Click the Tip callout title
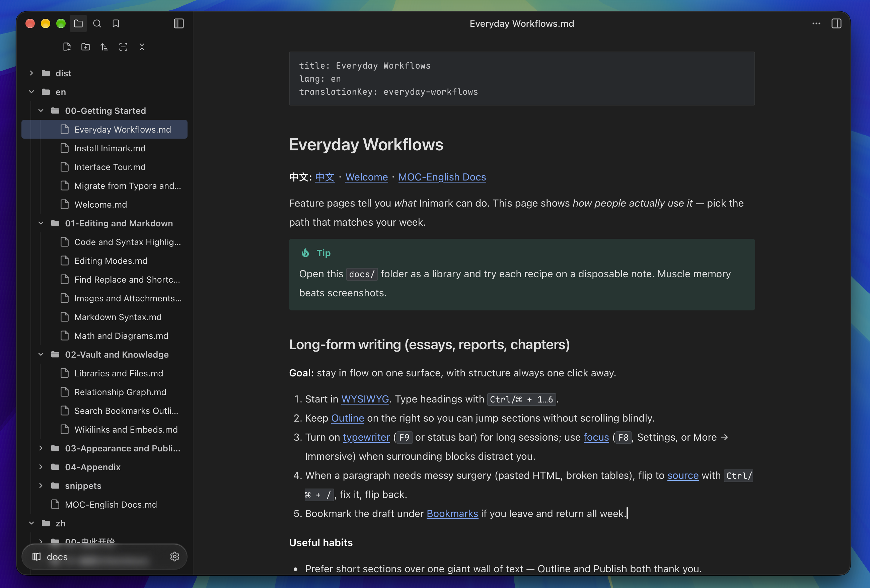870x588 pixels. click(323, 253)
